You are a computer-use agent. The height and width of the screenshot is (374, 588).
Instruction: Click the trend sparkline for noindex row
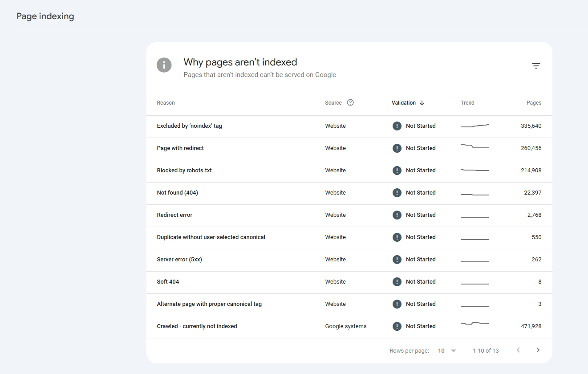tap(474, 126)
